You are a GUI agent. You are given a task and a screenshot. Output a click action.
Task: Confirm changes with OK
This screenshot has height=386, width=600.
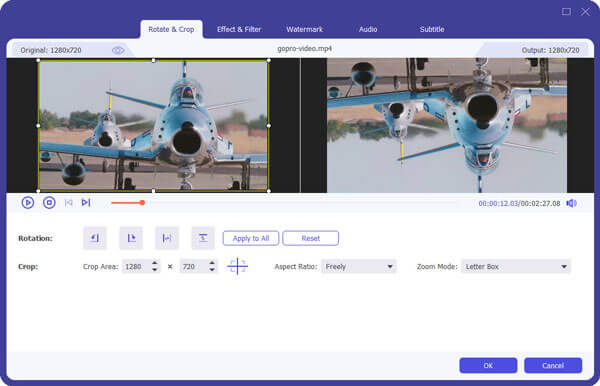tap(488, 365)
